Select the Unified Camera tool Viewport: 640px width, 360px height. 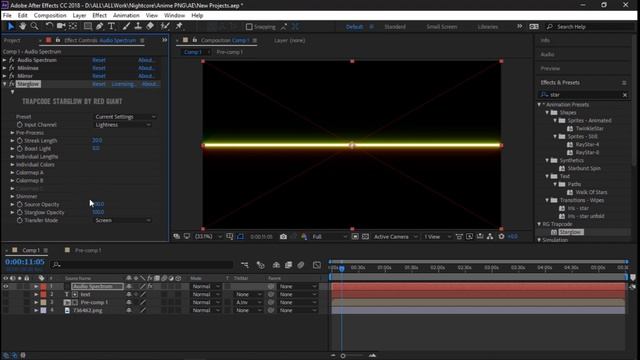point(61,27)
